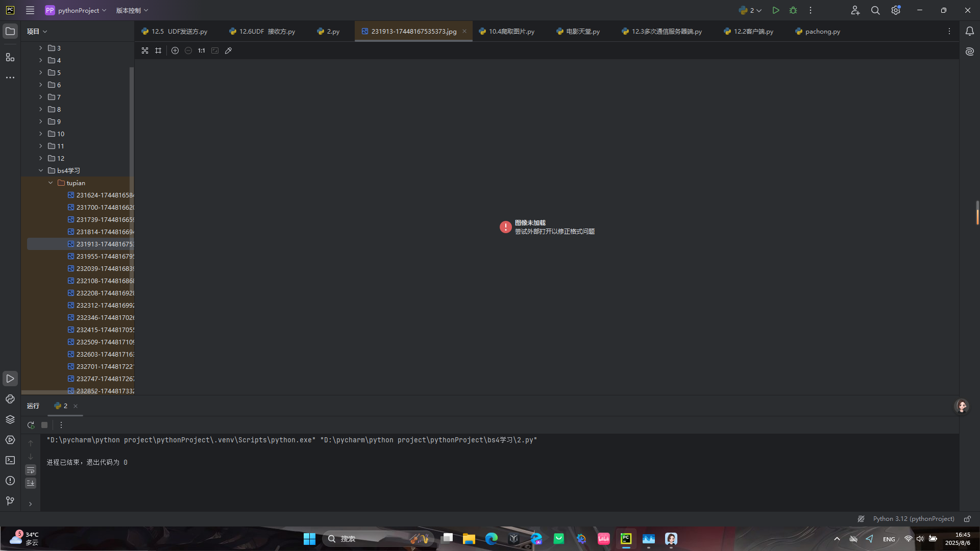Screen dimensions: 980x551
Task: Collapse the tupian folder
Action: 51,183
